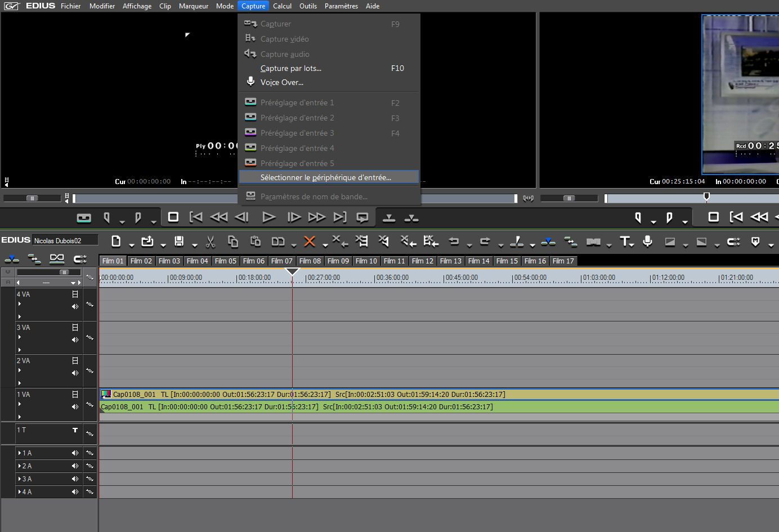This screenshot has height=532, width=779.
Task: Toggle group/link mode in mode bar
Action: point(57,259)
